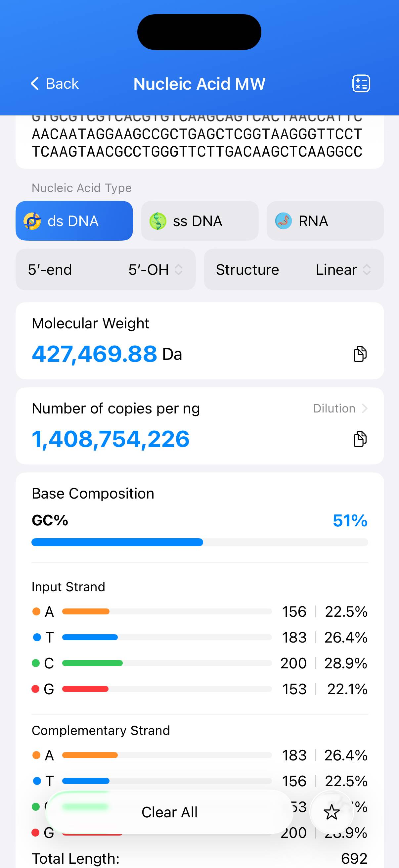399x868 pixels.
Task: Copy the molecular weight value
Action: (360, 354)
